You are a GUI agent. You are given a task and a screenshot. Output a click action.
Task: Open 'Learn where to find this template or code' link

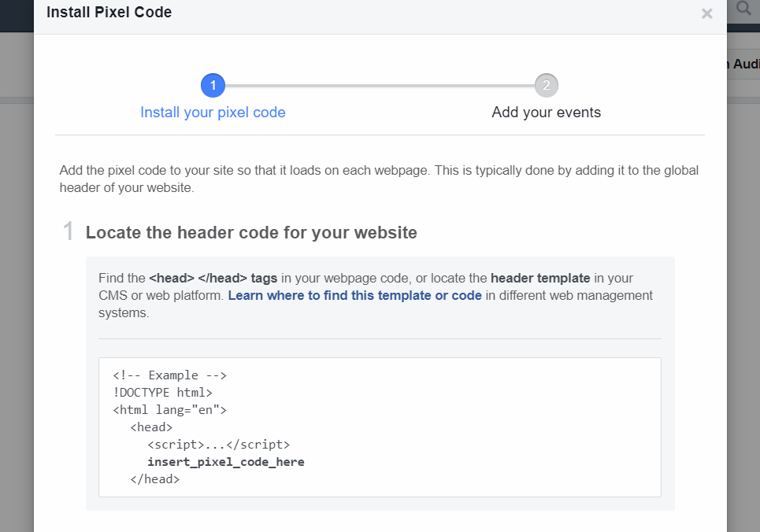354,296
